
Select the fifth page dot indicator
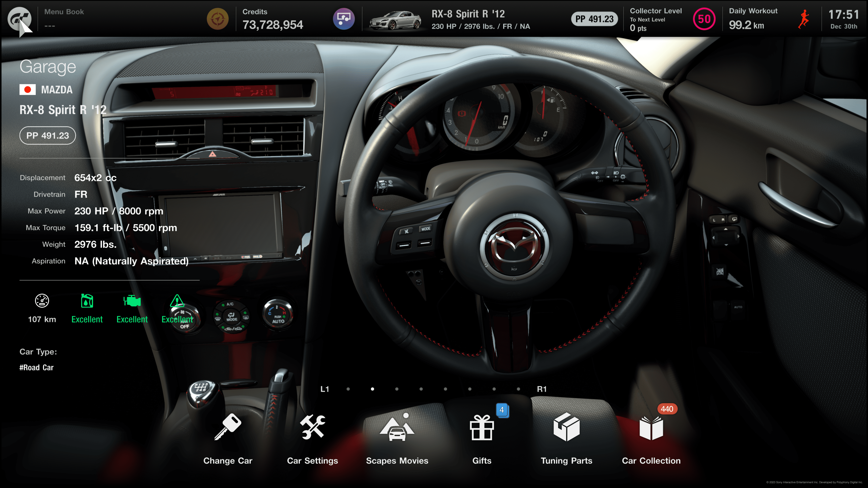tap(446, 389)
